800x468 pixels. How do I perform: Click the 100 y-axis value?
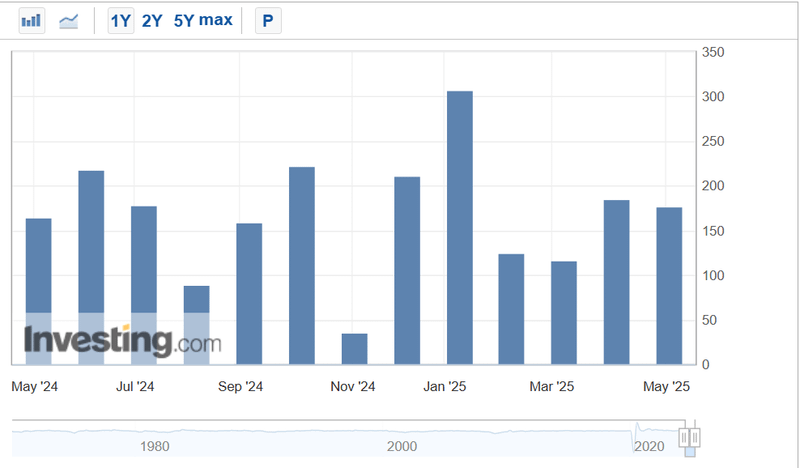point(713,276)
